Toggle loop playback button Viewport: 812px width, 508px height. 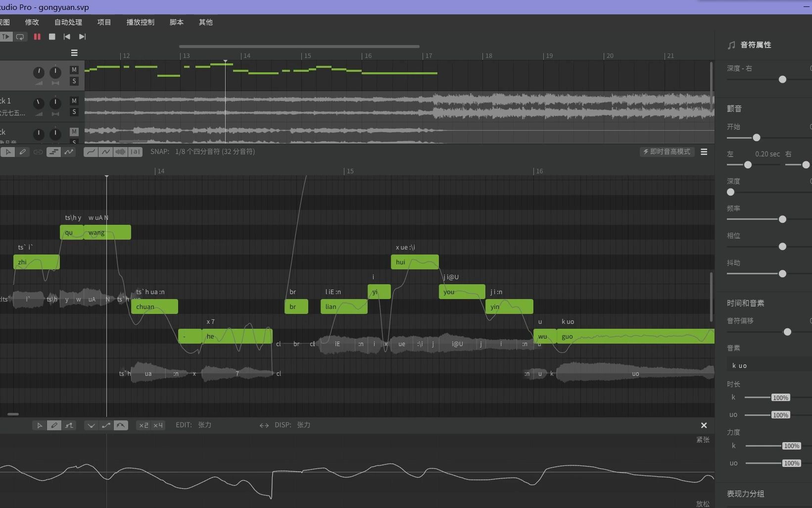pos(20,37)
